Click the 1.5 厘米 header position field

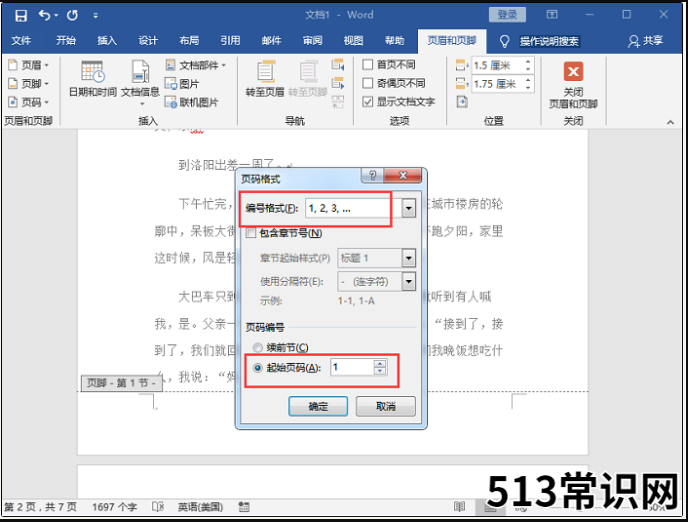coord(498,65)
